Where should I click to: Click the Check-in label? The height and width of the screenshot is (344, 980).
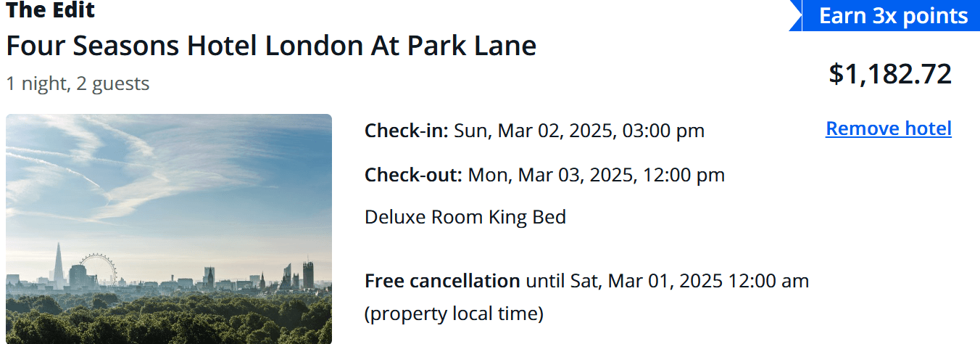406,131
